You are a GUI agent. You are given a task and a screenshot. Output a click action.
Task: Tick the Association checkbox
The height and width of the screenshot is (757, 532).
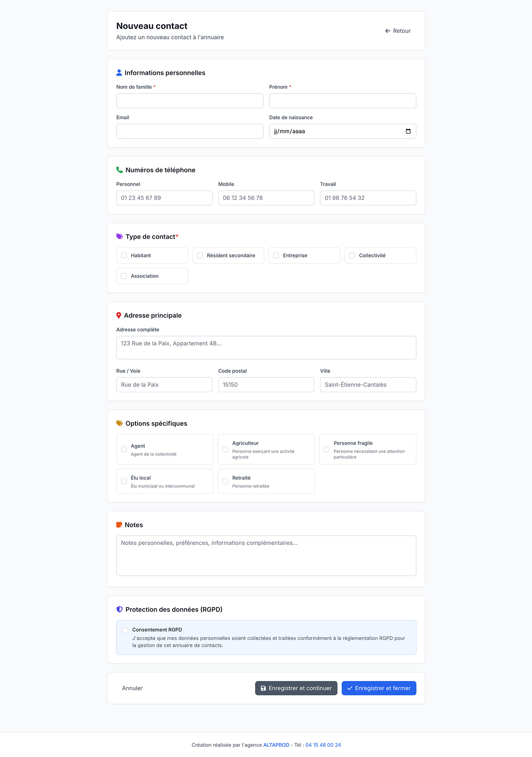click(x=124, y=276)
